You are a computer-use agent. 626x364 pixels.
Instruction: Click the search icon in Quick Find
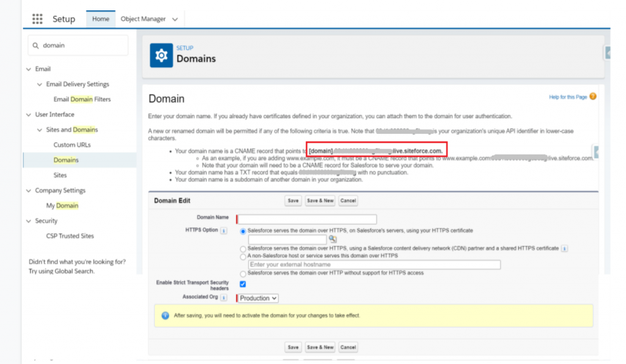coord(36,45)
